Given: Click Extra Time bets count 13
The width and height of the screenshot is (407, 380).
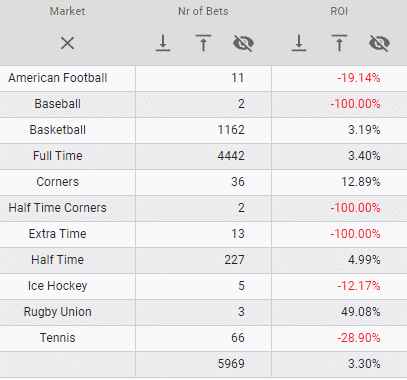Looking at the screenshot, I should pyautogui.click(x=238, y=234).
